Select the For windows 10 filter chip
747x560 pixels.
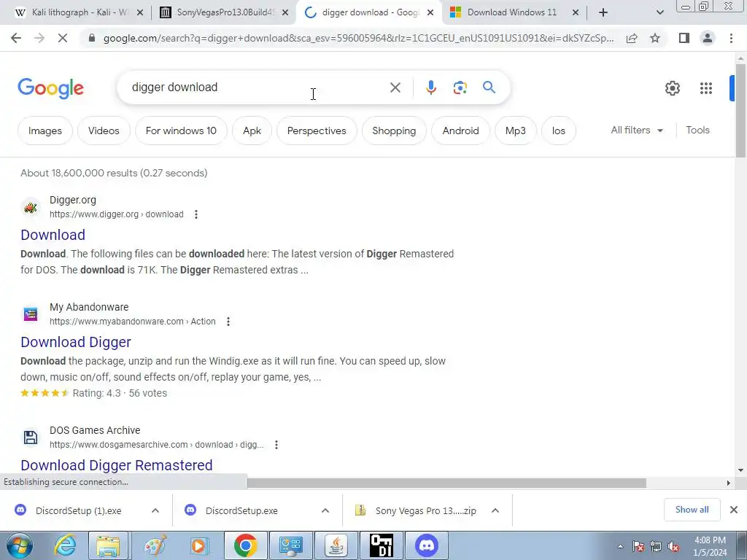[x=181, y=131]
